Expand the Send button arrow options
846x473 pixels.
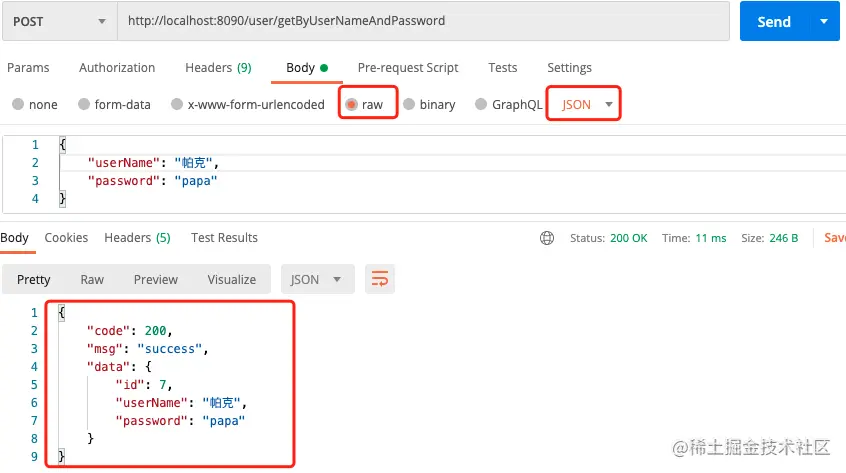pyautogui.click(x=824, y=22)
